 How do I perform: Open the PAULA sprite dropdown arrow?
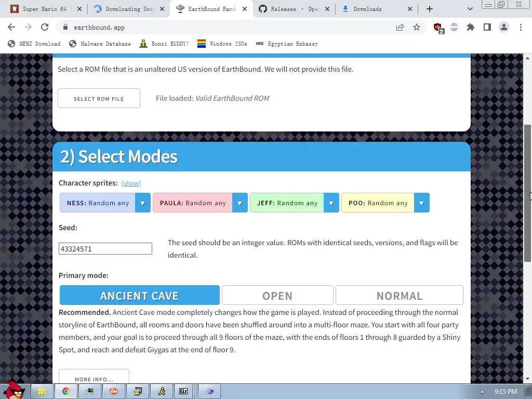pyautogui.click(x=240, y=203)
